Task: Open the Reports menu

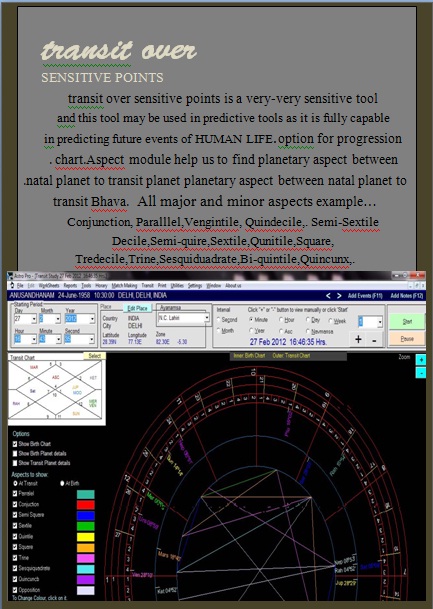Action: tap(70, 285)
